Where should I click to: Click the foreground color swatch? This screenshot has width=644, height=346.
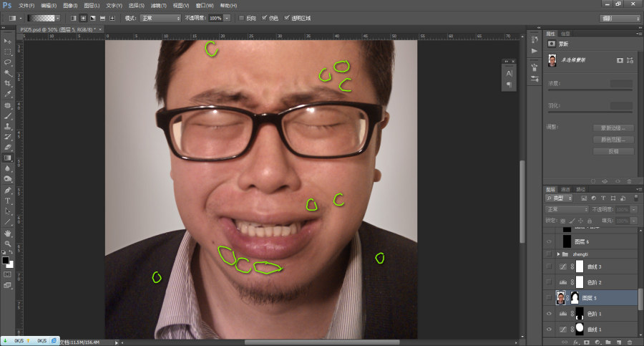(x=6, y=261)
